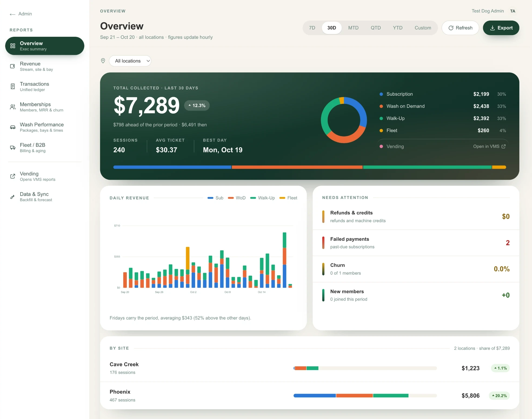Open Data & Sync page
The width and height of the screenshot is (532, 419).
[x=45, y=197]
